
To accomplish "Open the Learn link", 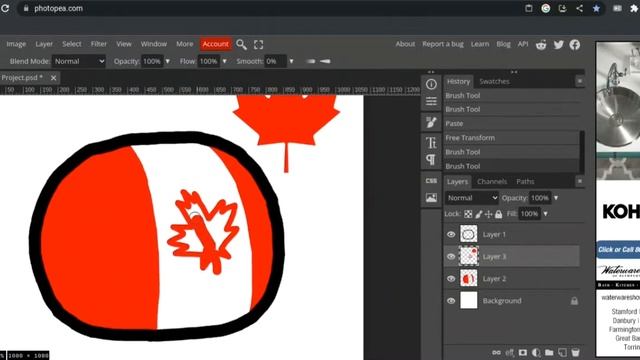I will [480, 44].
